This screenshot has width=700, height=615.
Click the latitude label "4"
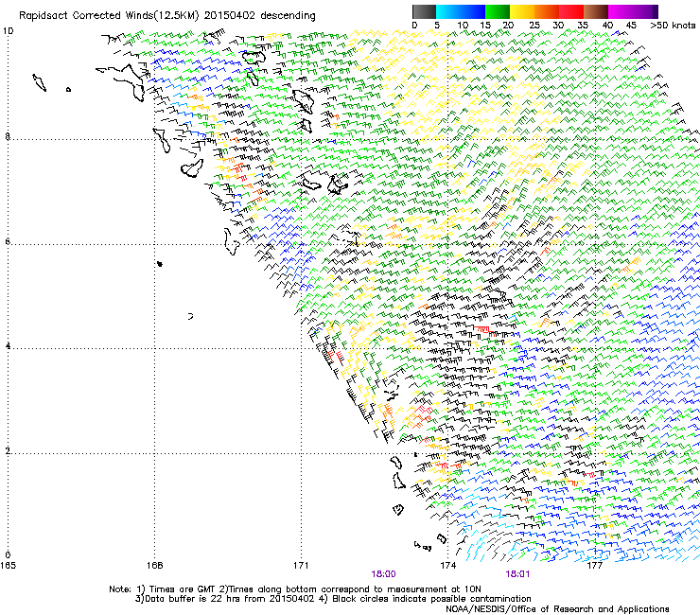point(8,345)
